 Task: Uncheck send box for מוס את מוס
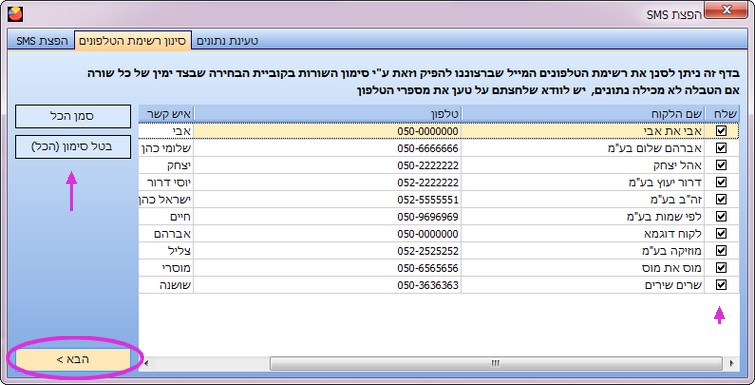click(721, 268)
